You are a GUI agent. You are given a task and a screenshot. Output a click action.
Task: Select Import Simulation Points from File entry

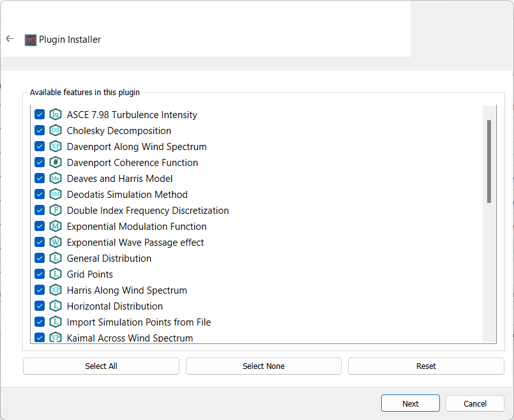coord(139,322)
